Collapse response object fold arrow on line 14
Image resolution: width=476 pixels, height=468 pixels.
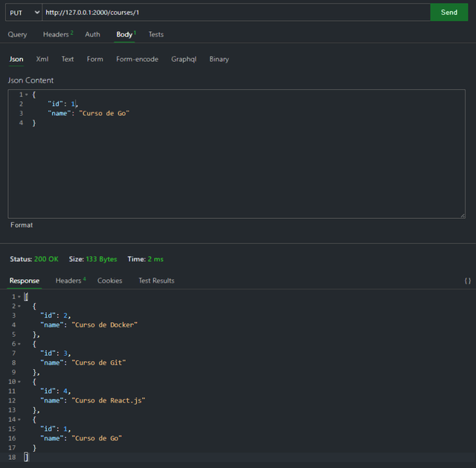(19, 420)
